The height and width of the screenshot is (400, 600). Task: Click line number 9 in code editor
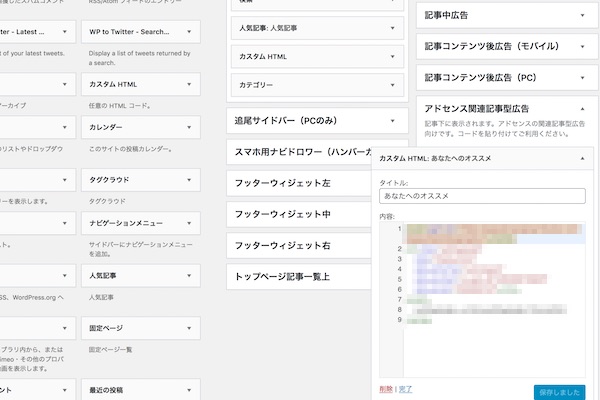[399, 320]
